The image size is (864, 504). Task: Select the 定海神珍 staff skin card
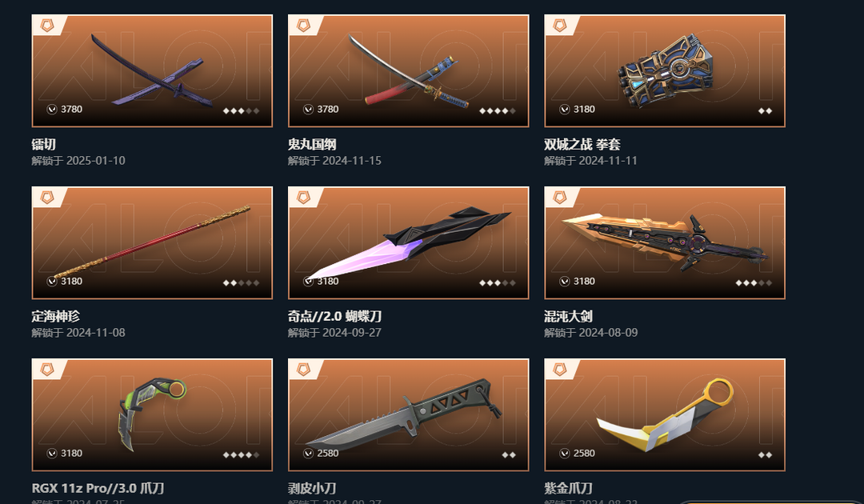[152, 243]
